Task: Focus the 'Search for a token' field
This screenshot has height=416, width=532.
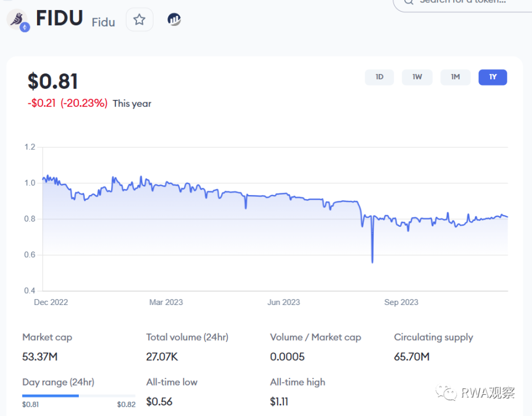Action: [463, 2]
